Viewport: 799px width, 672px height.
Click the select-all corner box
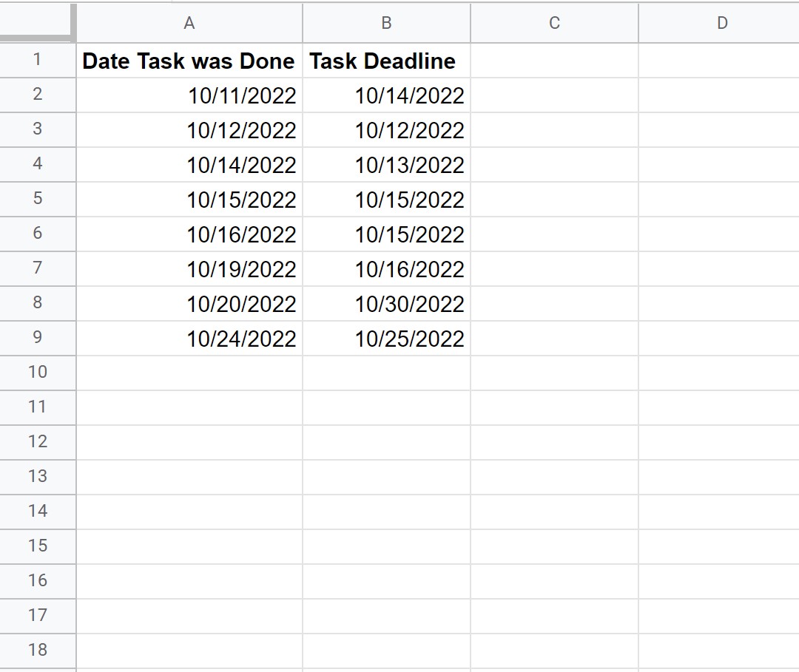coord(38,22)
